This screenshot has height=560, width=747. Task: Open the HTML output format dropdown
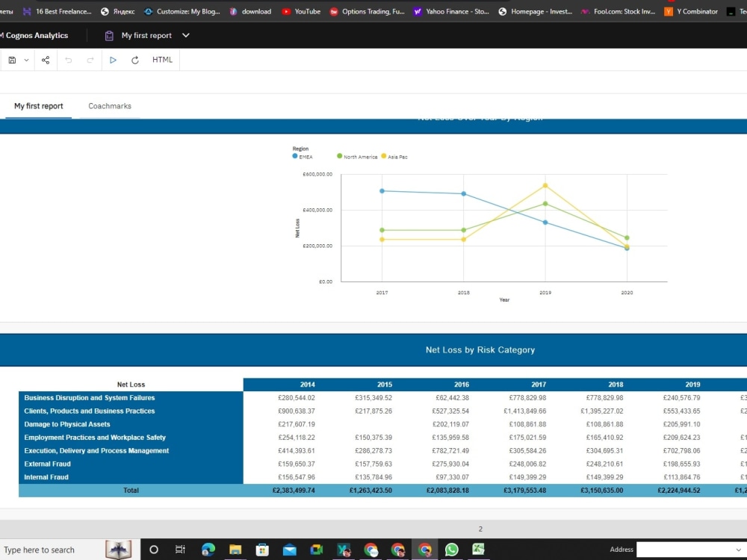(x=162, y=60)
